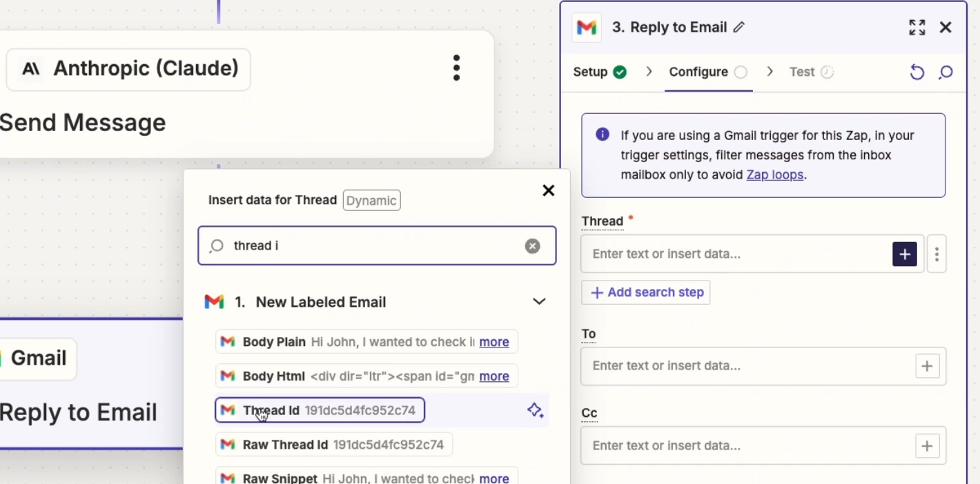
Task: Collapse the New Labeled Email section
Action: pos(539,302)
